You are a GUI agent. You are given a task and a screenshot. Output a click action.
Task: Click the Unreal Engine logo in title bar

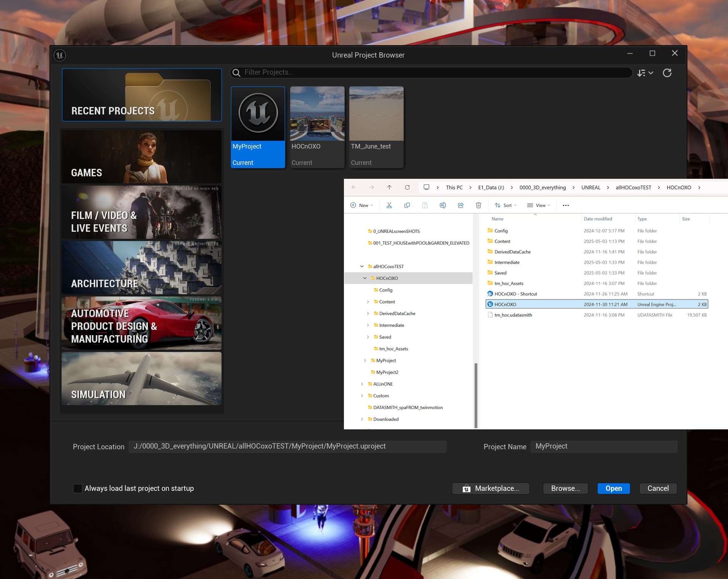pyautogui.click(x=60, y=55)
